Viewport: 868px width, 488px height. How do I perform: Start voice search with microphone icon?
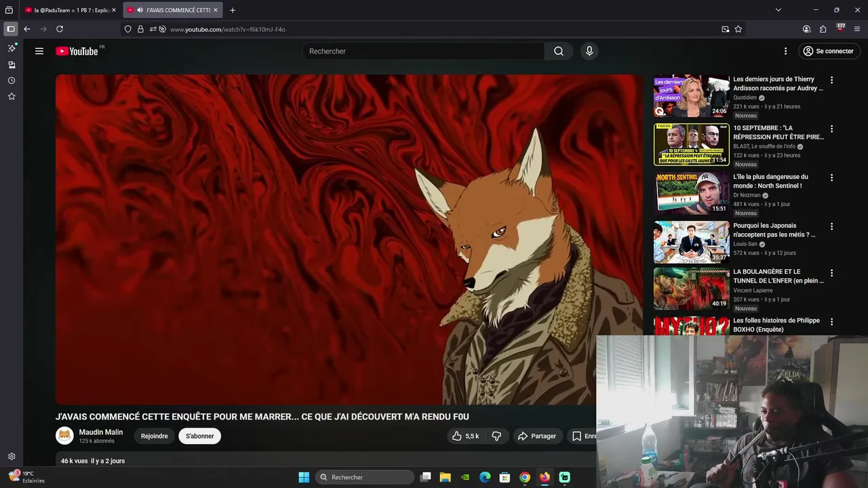coord(589,51)
